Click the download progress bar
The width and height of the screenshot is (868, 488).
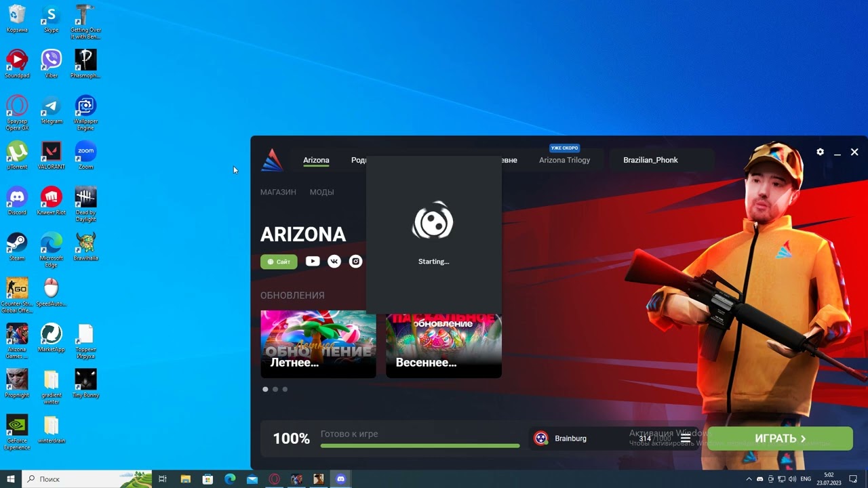point(420,445)
